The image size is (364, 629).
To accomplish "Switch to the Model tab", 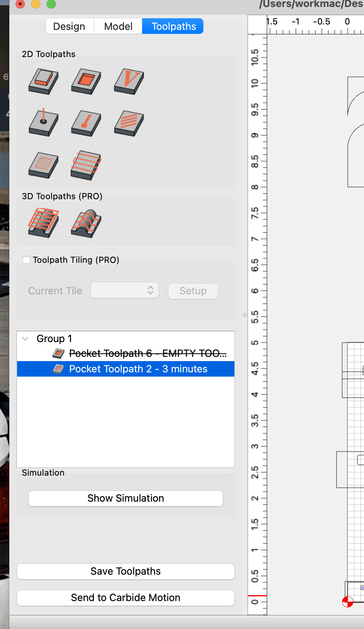I will tap(118, 26).
